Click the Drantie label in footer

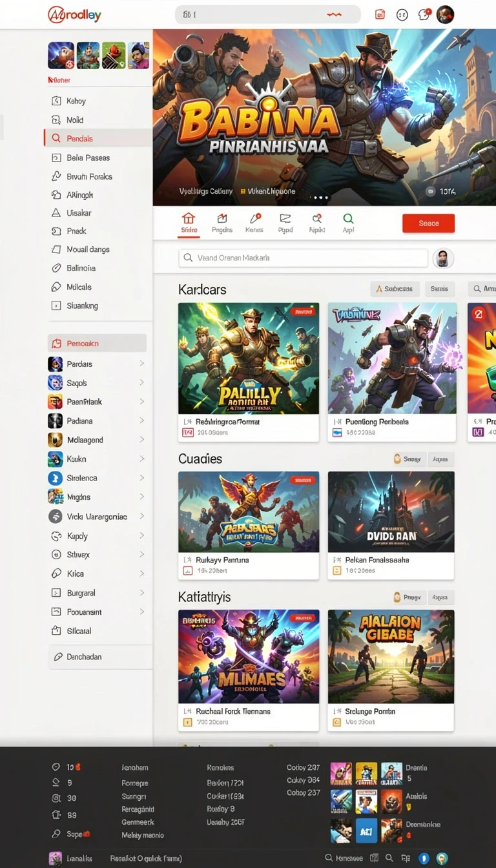point(417,768)
